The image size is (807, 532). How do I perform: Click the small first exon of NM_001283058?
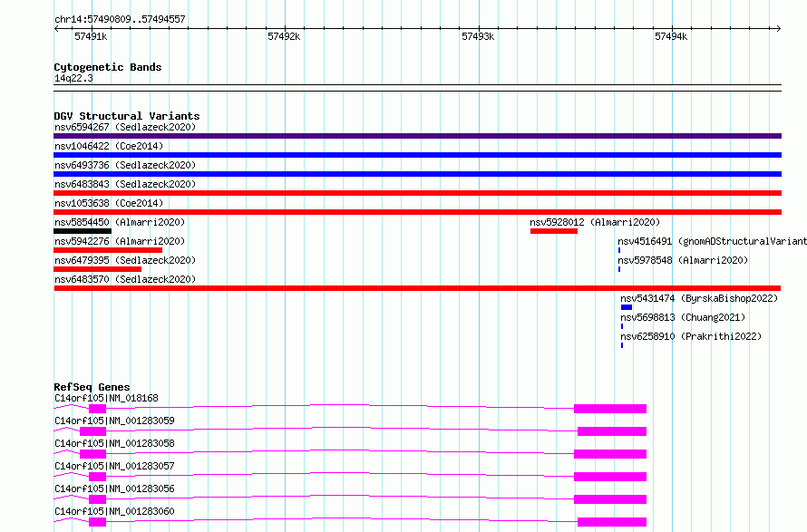tap(92, 454)
